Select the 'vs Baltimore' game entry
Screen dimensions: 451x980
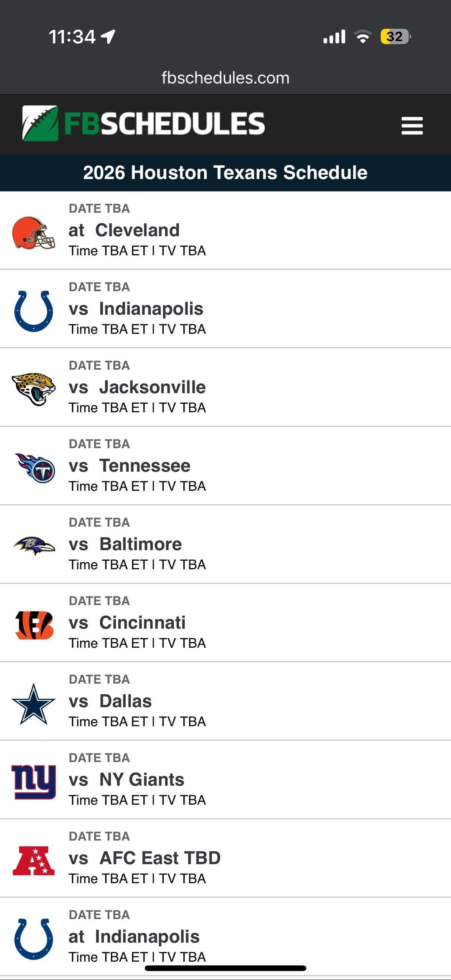click(x=125, y=544)
